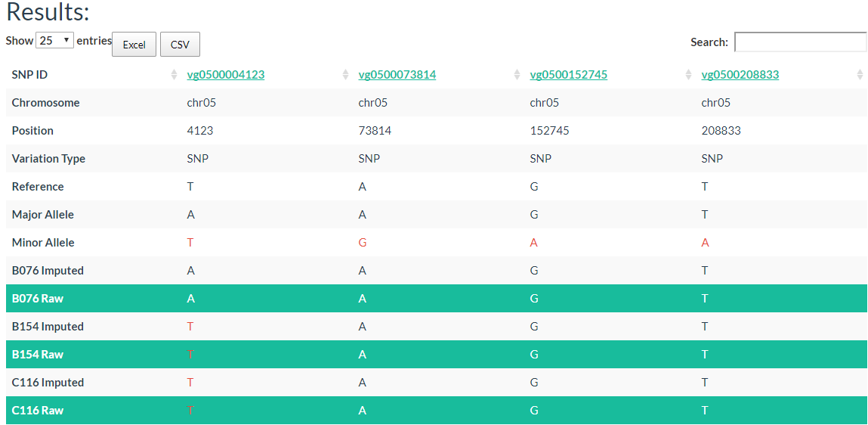The width and height of the screenshot is (868, 425).
Task: Click position value 4123
Action: click(x=200, y=131)
